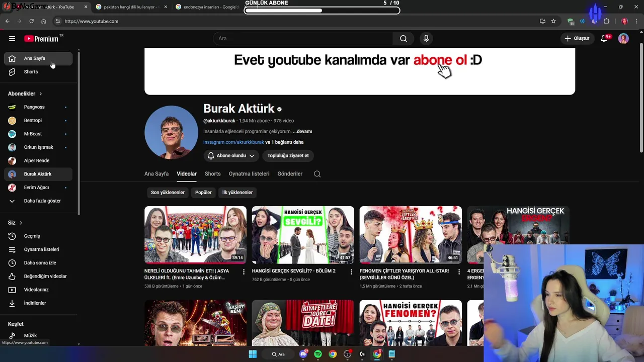The height and width of the screenshot is (362, 644).
Task: Open MrBeast channel from subscriptions
Action: 38,134
